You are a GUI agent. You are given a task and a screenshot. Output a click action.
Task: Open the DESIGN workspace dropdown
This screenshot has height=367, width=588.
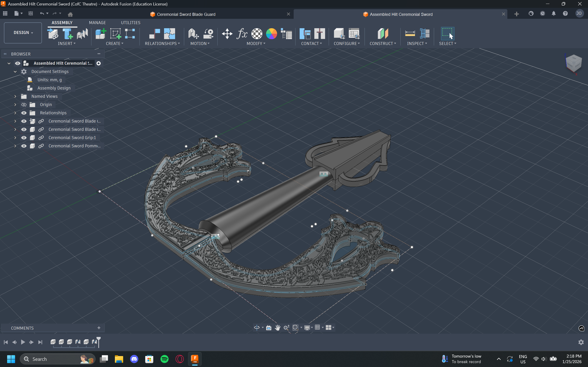23,32
